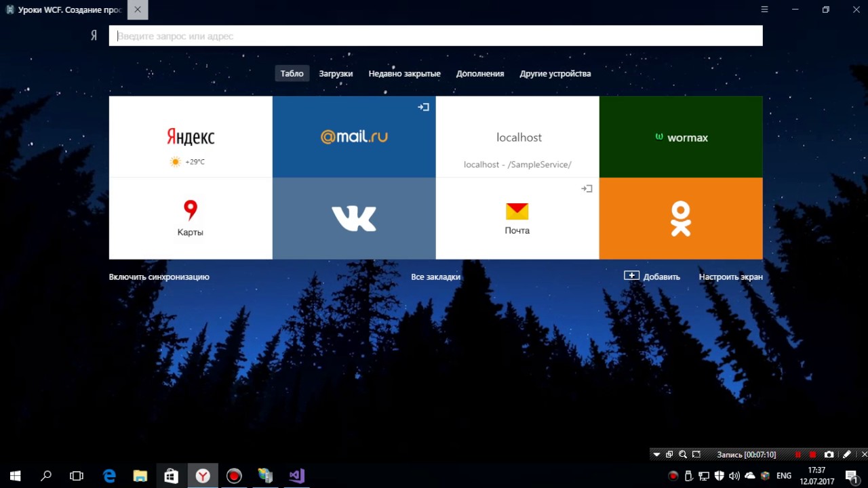Screen dimensions: 868x488
Task: Click Настроить экран link
Action: click(731, 277)
